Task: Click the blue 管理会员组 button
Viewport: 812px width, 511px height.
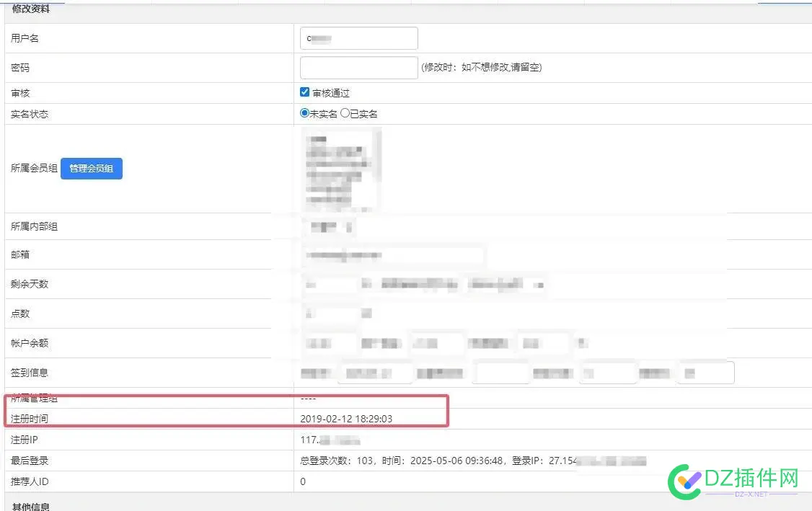Action: click(91, 168)
